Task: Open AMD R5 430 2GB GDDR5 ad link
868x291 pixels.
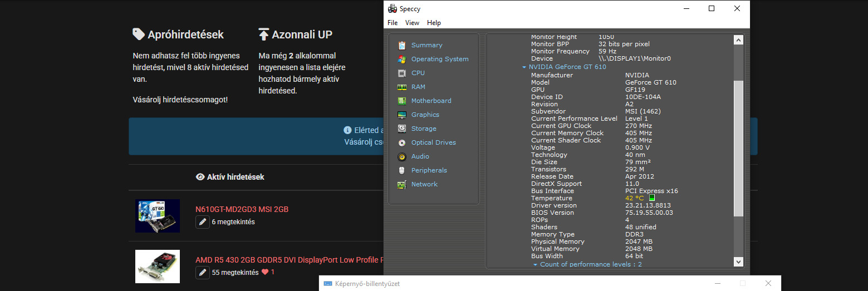Action: (290, 260)
